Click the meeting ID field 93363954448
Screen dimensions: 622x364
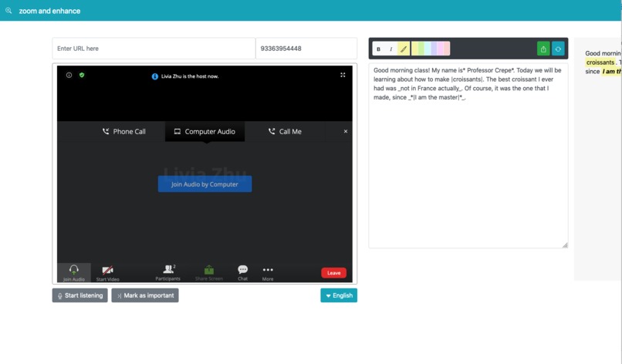(x=306, y=49)
